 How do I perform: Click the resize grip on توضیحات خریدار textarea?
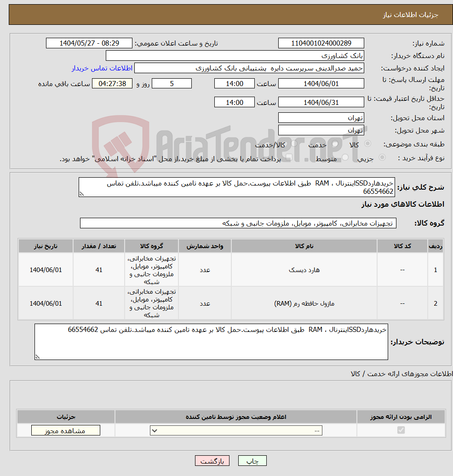(x=38, y=357)
